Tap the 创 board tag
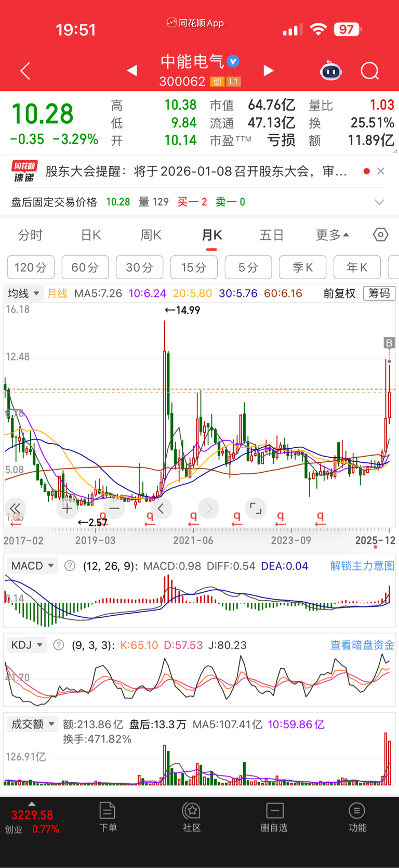Image resolution: width=399 pixels, height=868 pixels. point(217,82)
